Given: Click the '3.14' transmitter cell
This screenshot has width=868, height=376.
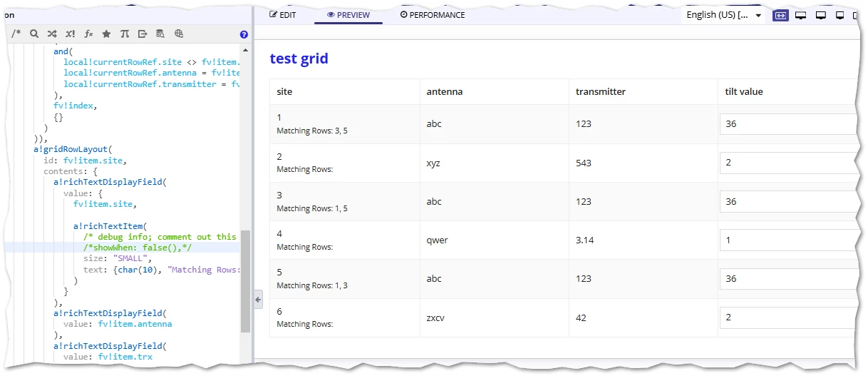Looking at the screenshot, I should (585, 240).
